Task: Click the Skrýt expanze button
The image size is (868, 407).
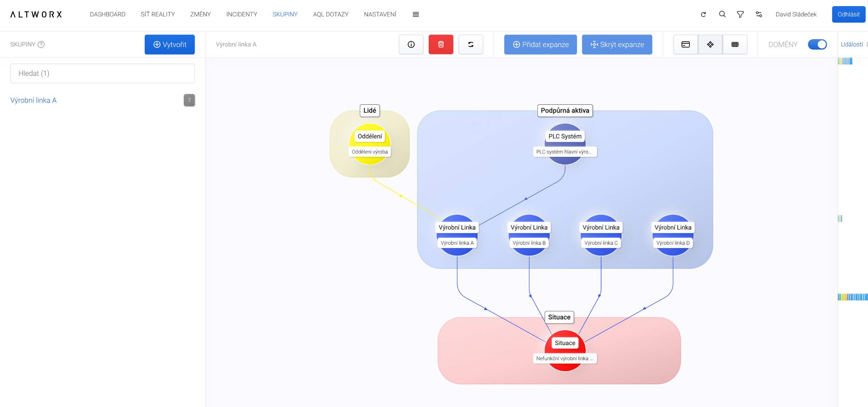Action: tap(617, 44)
